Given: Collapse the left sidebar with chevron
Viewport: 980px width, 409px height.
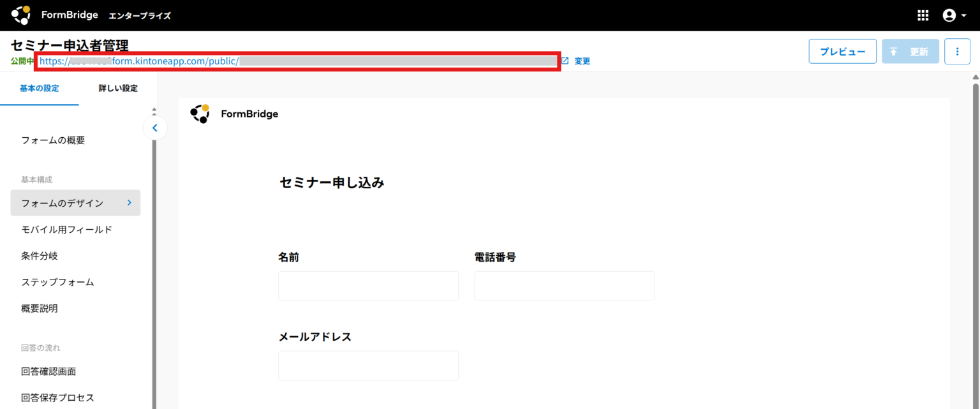Looking at the screenshot, I should tap(154, 128).
